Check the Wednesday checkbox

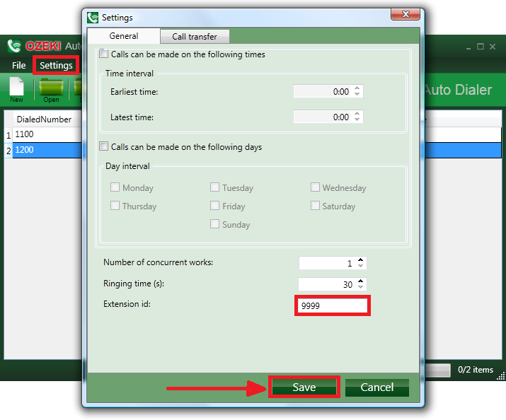[x=315, y=187]
